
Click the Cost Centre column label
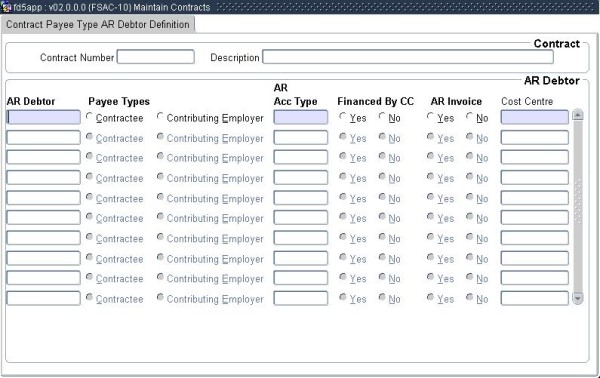click(527, 101)
